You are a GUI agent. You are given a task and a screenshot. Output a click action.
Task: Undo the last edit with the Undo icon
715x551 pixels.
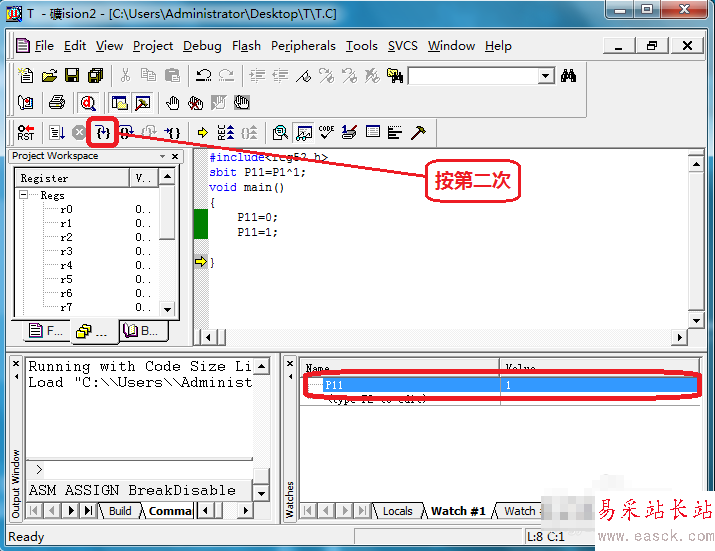pos(203,75)
